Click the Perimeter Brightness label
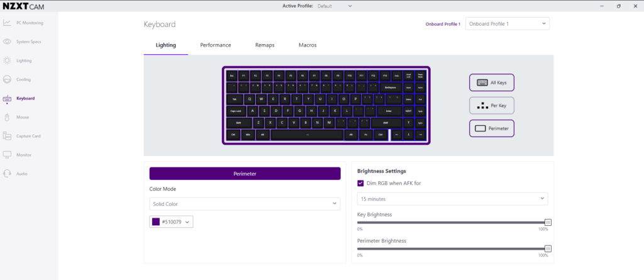Image resolution: width=644 pixels, height=280 pixels. coord(382,241)
